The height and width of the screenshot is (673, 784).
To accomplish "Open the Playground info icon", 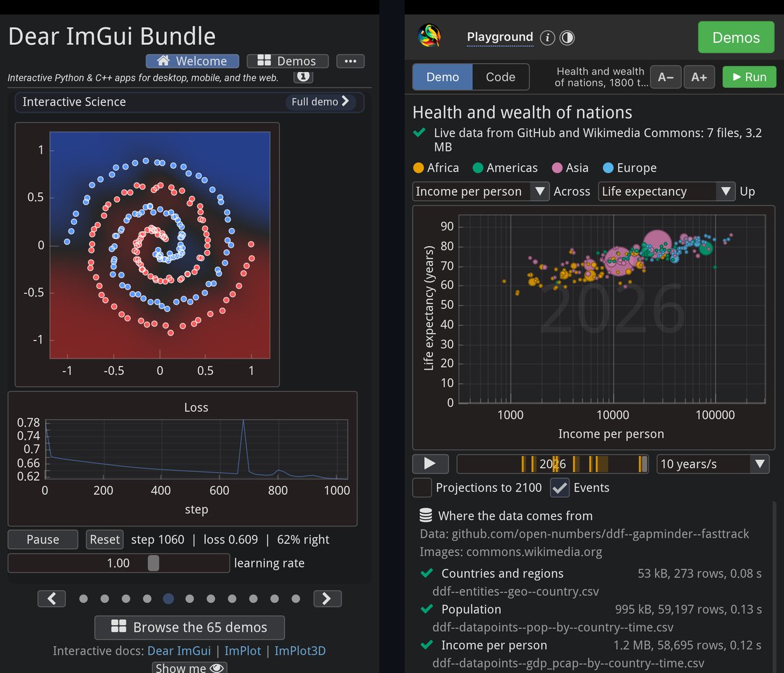I will [548, 38].
